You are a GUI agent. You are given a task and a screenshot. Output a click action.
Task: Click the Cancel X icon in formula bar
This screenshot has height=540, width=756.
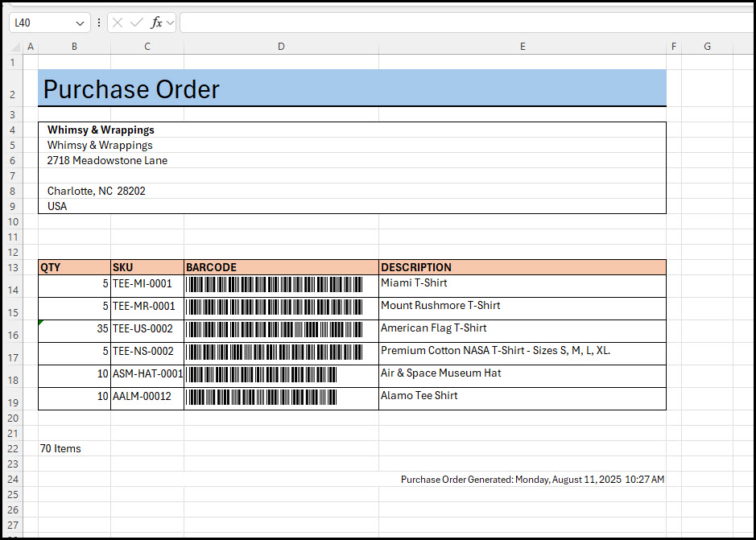118,23
